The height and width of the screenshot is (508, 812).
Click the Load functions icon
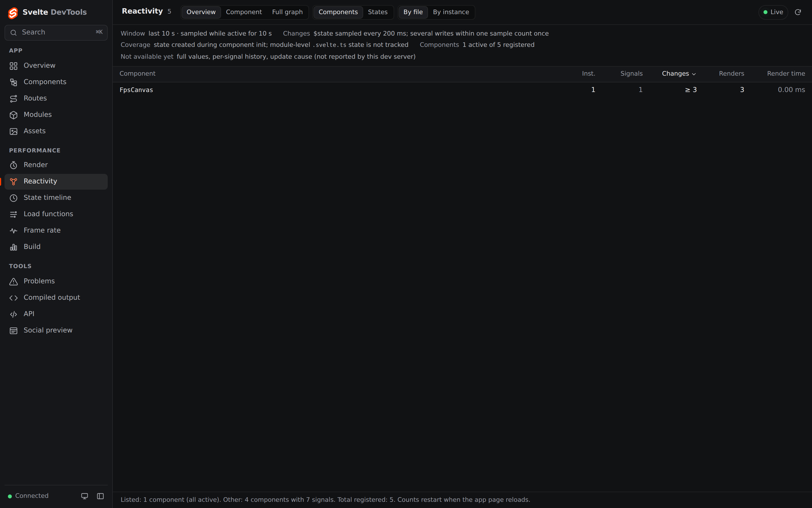[x=14, y=214]
